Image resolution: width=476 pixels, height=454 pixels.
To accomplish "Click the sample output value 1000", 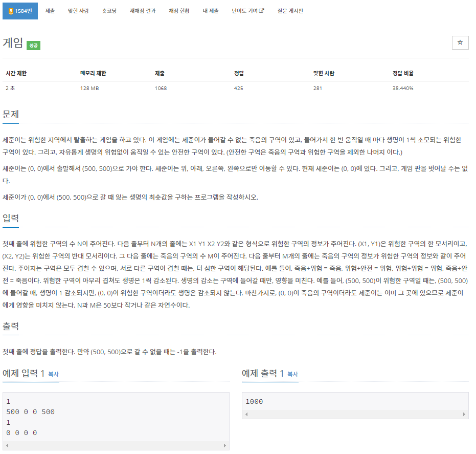I will click(254, 402).
